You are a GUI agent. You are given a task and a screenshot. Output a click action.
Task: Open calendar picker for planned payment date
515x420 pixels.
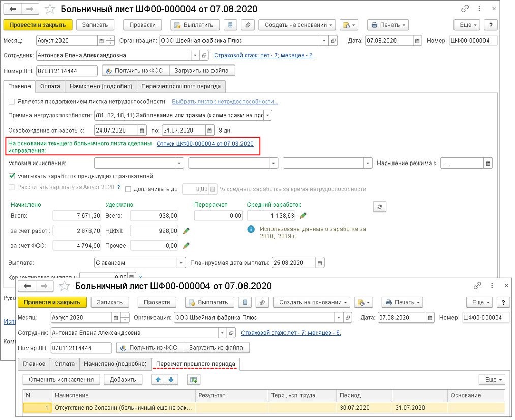[319, 263]
